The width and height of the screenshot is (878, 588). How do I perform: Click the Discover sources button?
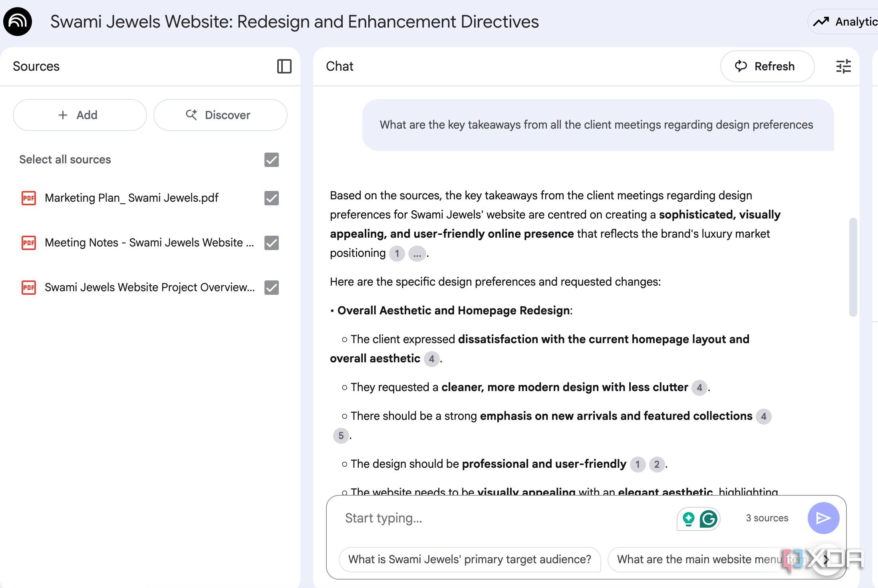220,115
